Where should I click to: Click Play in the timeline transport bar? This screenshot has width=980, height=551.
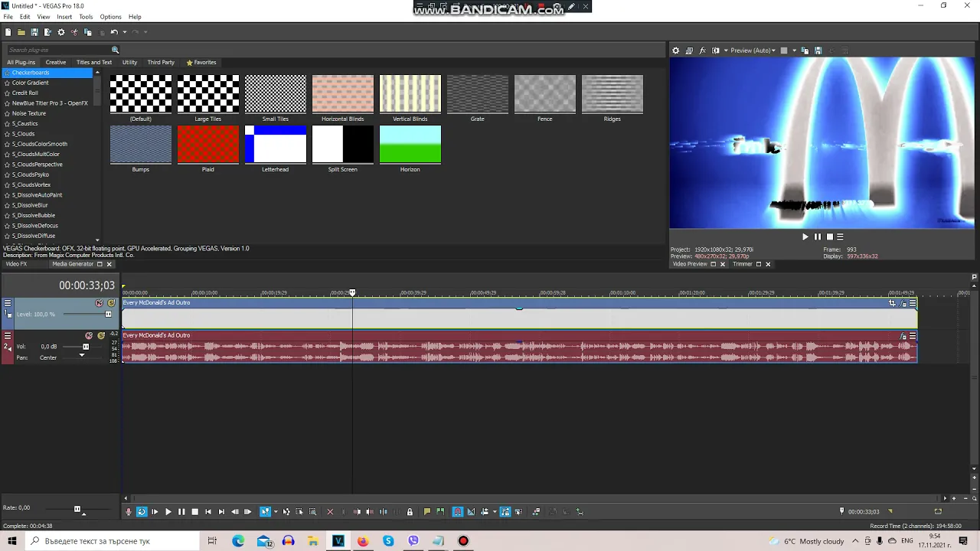pos(168,512)
